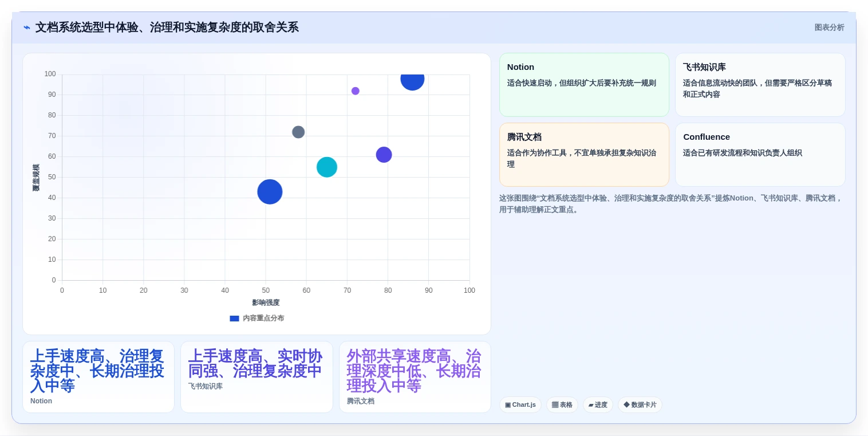Click 飞书知识库 label under indigo summary
This screenshot has height=436, width=868.
coord(206,386)
